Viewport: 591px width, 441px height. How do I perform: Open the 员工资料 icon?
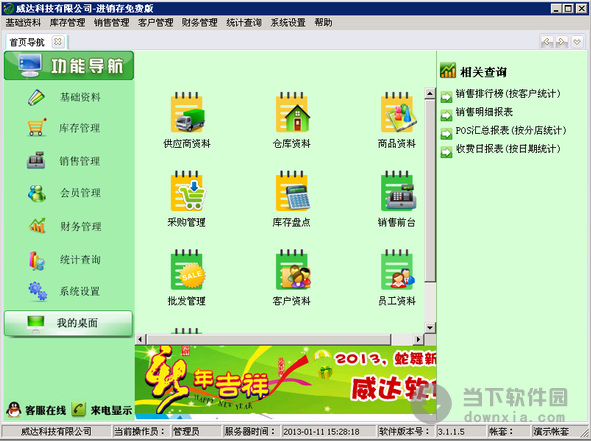pyautogui.click(x=398, y=270)
